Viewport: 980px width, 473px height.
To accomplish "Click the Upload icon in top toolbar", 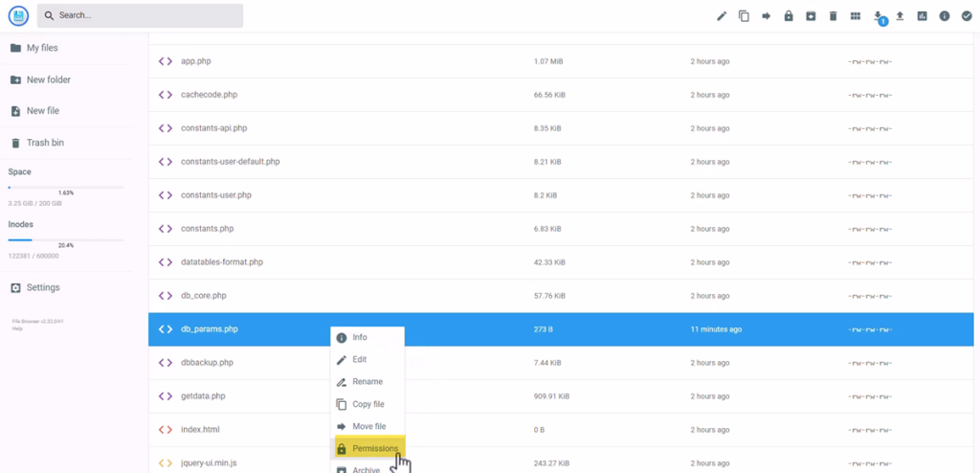I will 900,16.
